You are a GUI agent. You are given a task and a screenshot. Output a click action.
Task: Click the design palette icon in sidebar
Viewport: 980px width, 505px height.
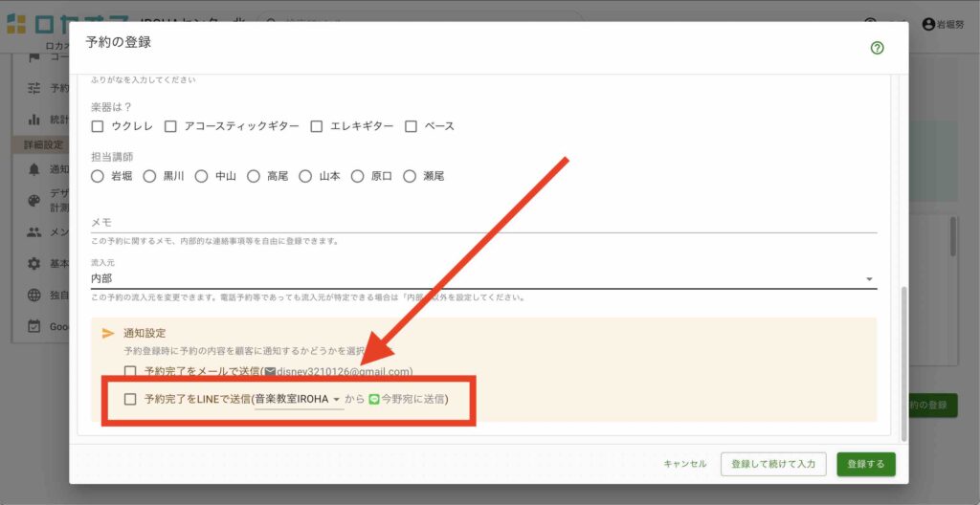click(x=34, y=201)
